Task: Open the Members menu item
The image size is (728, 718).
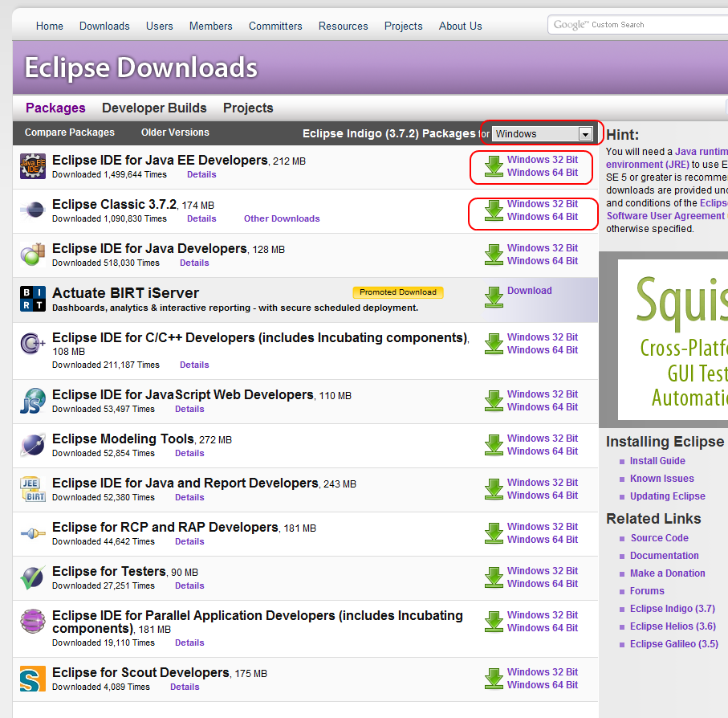Action: tap(211, 26)
